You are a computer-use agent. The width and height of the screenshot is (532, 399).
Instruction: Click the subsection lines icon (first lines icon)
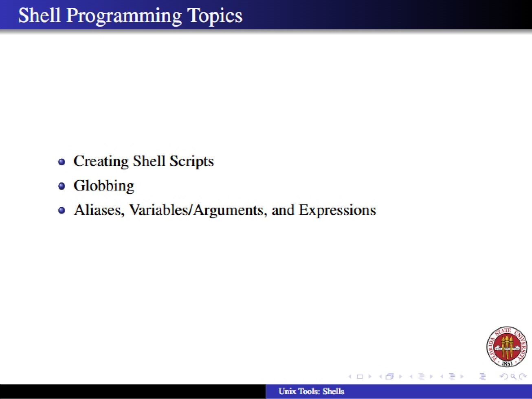(421, 377)
